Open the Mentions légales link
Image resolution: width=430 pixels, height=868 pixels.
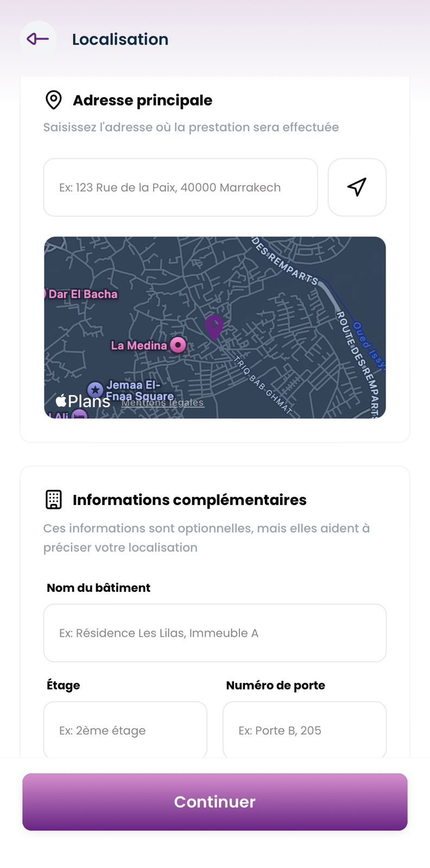[x=162, y=403]
